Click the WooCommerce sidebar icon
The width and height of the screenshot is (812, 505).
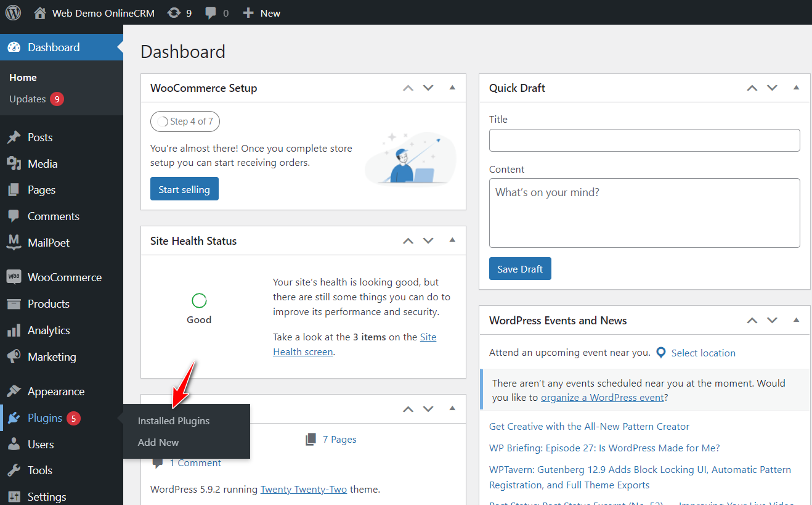[x=14, y=277]
